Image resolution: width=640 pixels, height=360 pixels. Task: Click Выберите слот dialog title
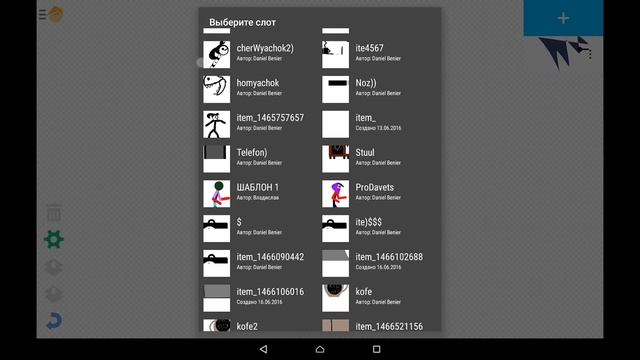242,22
